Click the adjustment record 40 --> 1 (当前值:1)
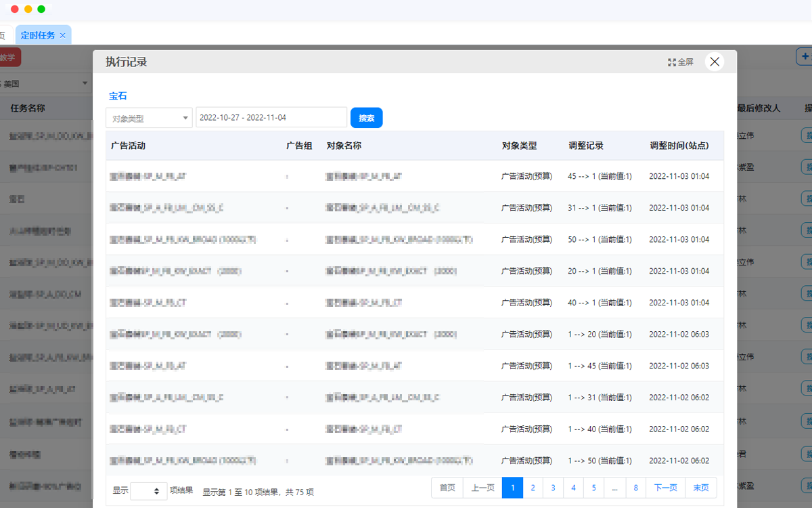The width and height of the screenshot is (812, 508). tap(600, 303)
